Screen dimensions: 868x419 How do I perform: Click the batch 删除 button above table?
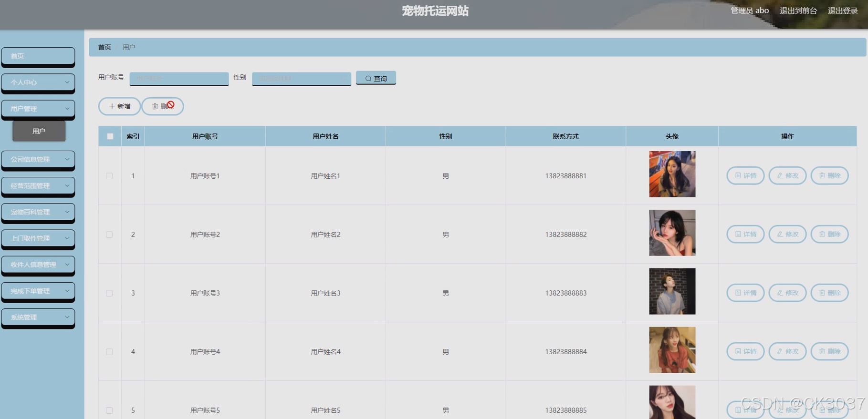click(x=163, y=106)
